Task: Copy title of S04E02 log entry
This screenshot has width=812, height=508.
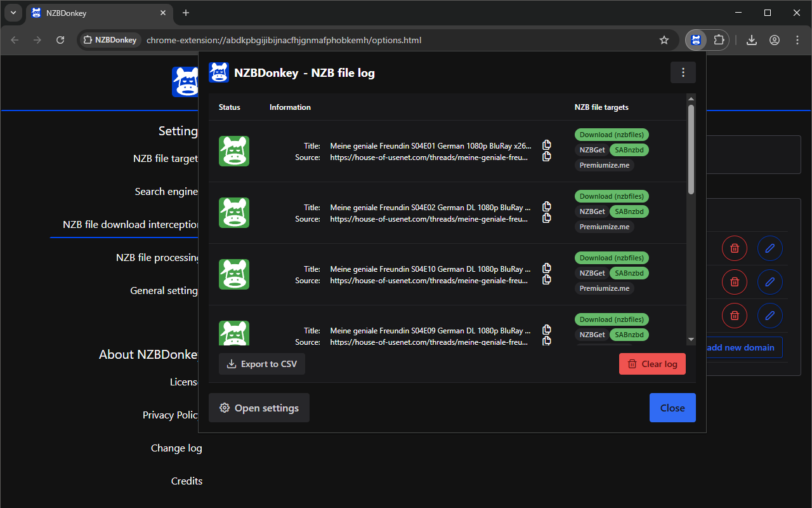Action: point(547,206)
